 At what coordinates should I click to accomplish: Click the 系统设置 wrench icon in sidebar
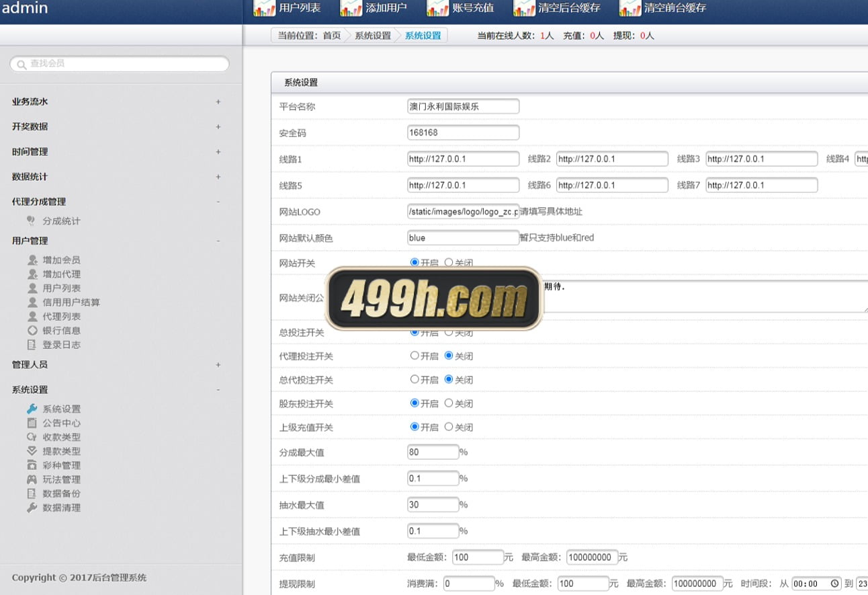[x=32, y=409]
